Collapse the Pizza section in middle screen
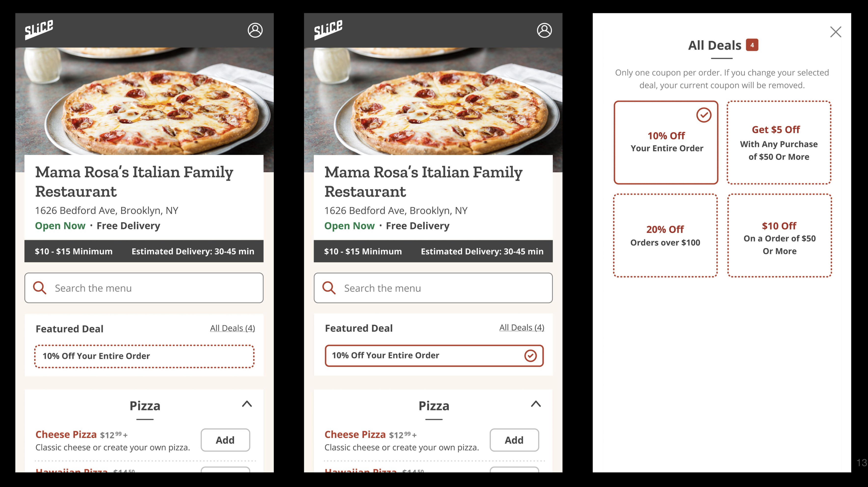Image resolution: width=868 pixels, height=487 pixels. (536, 404)
